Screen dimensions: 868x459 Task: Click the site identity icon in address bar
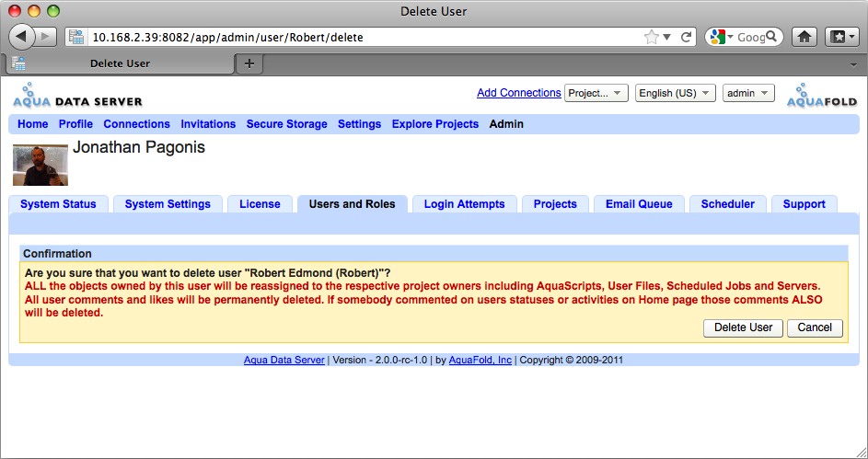tap(75, 37)
